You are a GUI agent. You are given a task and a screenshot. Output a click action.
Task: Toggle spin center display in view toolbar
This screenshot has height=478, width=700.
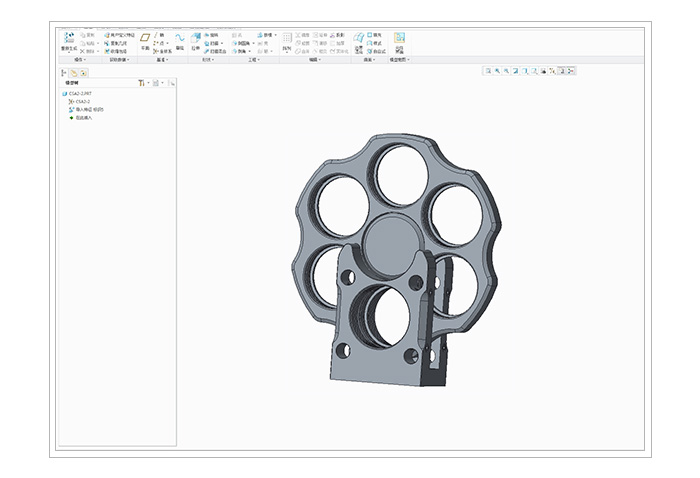click(570, 71)
